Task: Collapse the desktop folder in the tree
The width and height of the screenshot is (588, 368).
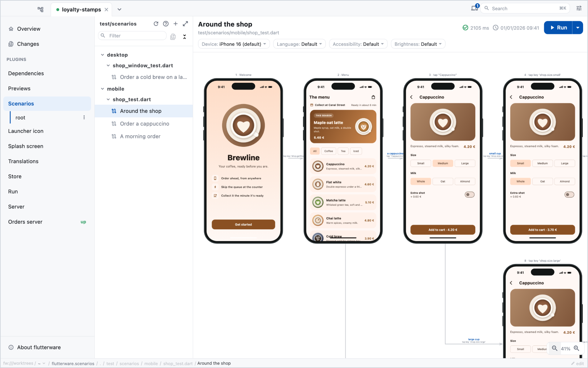Action: pos(103,55)
